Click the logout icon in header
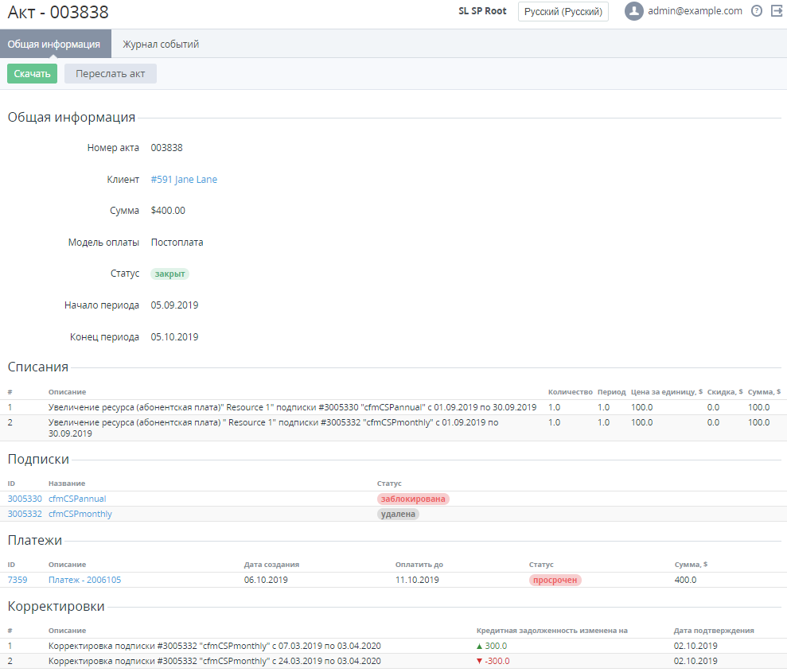Viewport: 787px width, 672px height. coord(777,11)
